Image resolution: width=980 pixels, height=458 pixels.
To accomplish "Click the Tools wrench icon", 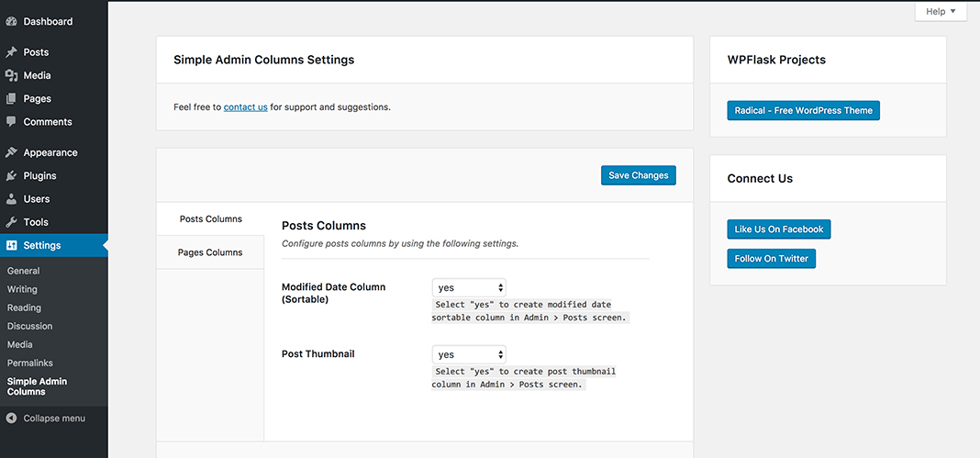I will tap(11, 222).
